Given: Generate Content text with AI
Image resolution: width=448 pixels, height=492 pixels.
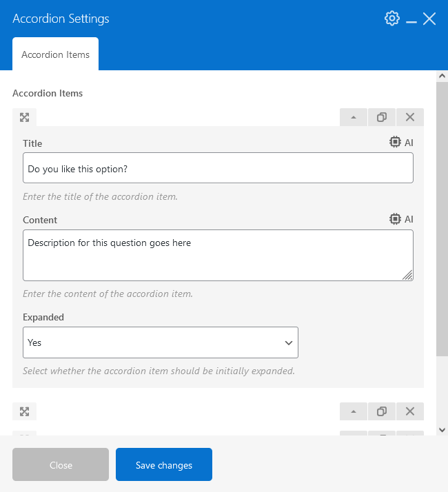Looking at the screenshot, I should 401,219.
